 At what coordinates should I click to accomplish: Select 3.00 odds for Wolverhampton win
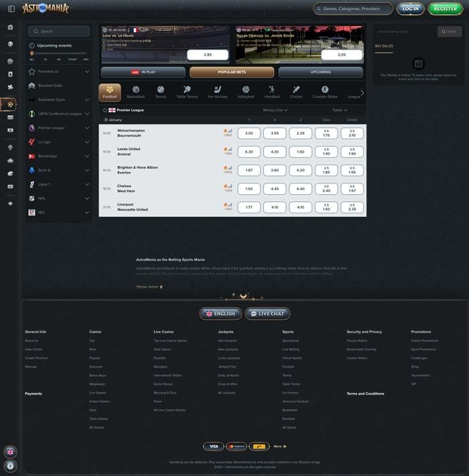(x=249, y=133)
